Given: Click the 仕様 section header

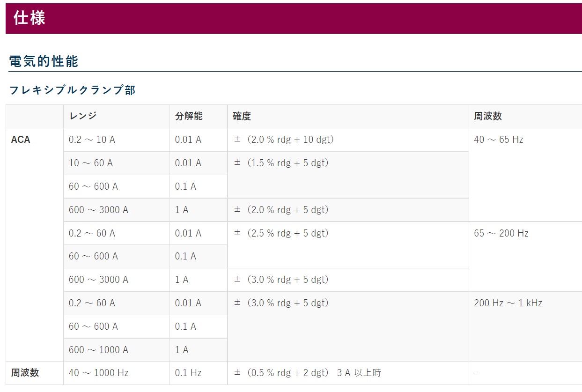Looking at the screenshot, I should (294, 18).
